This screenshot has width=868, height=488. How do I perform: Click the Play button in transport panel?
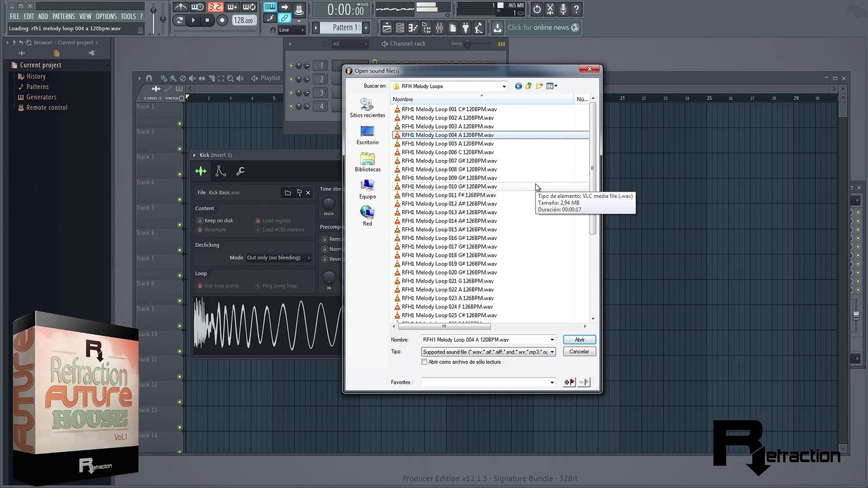click(193, 21)
